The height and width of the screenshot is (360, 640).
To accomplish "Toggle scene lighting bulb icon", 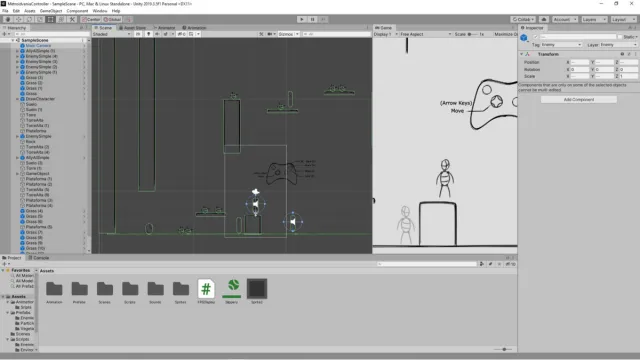I will point(149,34).
